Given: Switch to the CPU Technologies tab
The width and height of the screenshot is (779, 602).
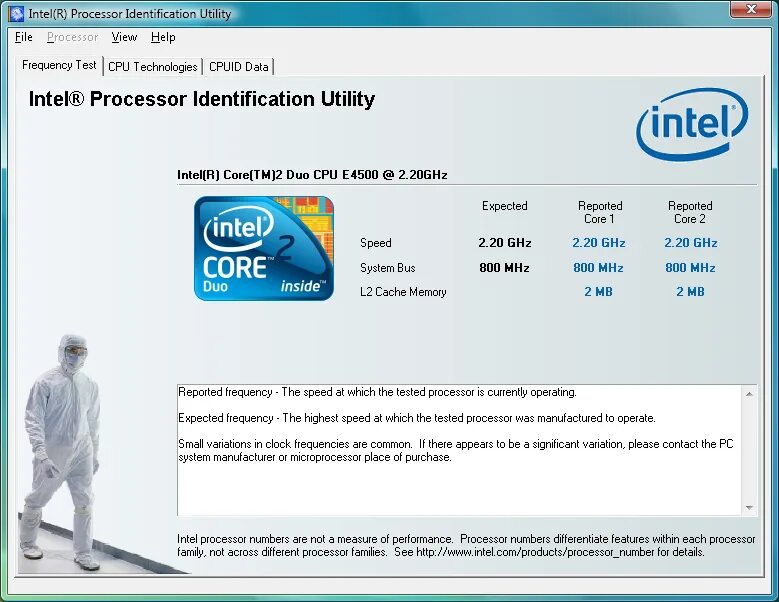Looking at the screenshot, I should (153, 67).
